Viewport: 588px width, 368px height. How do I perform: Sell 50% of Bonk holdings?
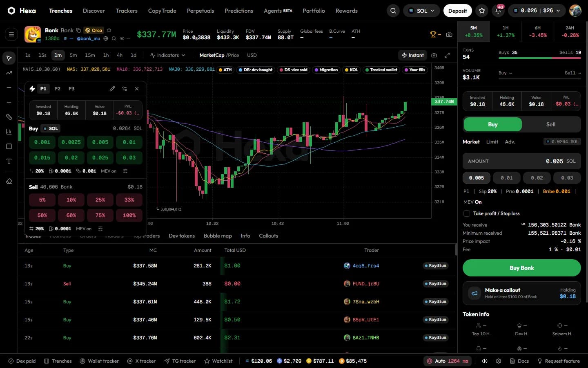[42, 215]
